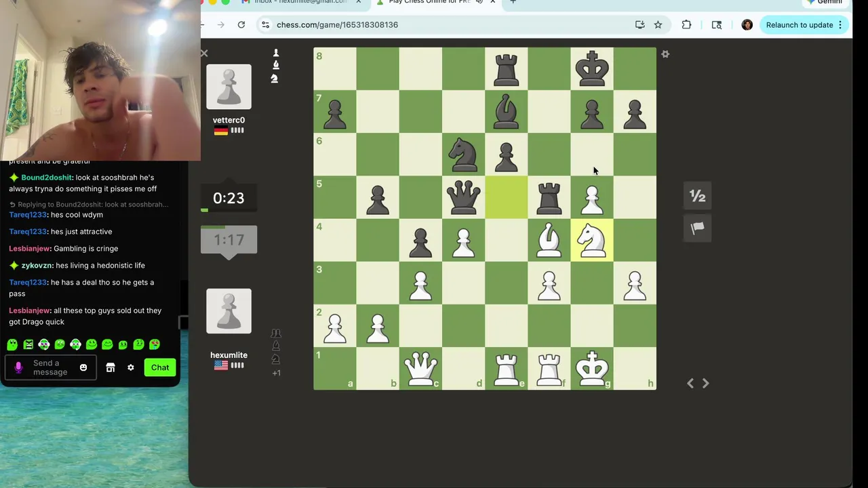
Task: Click the black knight on d6
Action: coord(464,155)
